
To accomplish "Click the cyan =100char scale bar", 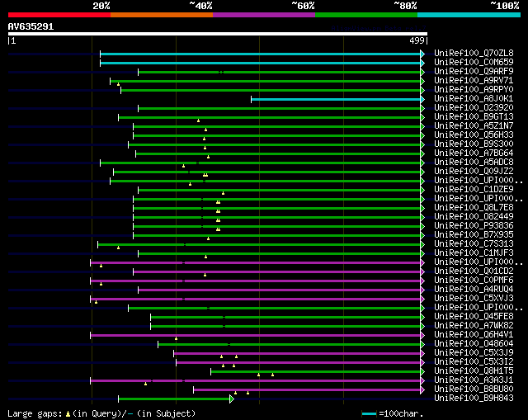I will tap(369, 413).
